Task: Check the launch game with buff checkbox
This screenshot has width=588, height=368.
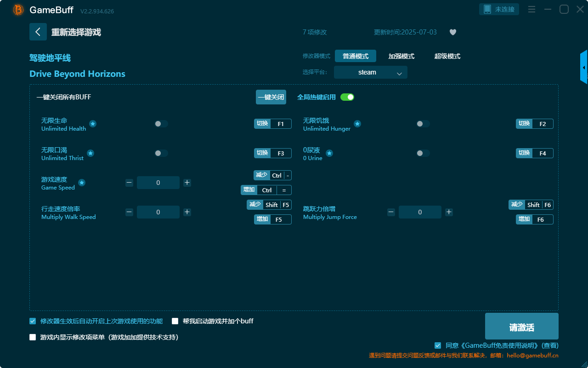Action: coord(175,321)
